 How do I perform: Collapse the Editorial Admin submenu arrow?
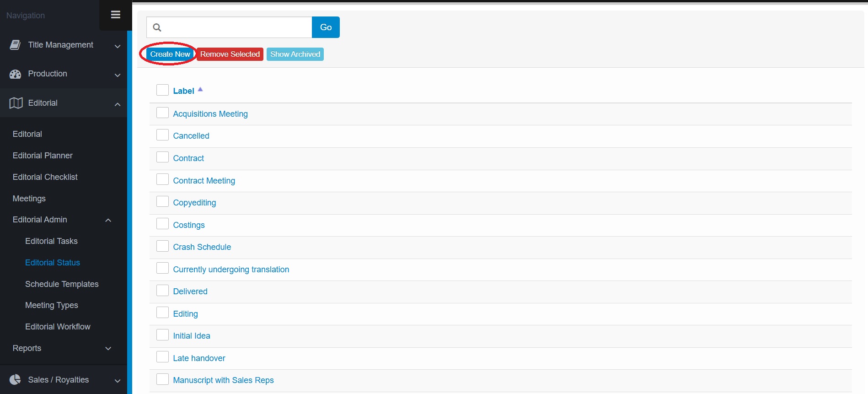coord(108,220)
